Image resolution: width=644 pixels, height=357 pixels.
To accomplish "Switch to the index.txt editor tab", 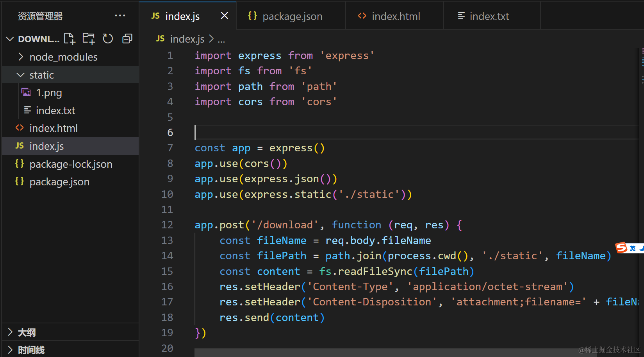I will click(x=492, y=16).
